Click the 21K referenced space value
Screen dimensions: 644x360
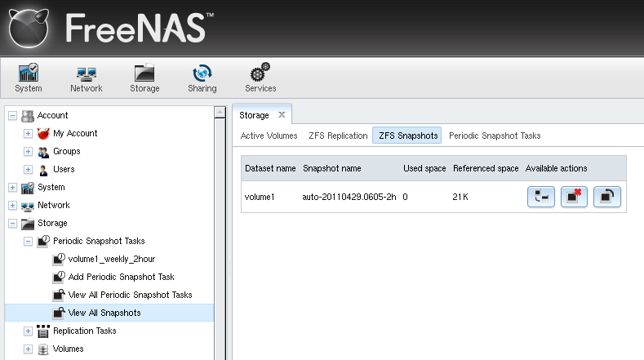(x=460, y=197)
